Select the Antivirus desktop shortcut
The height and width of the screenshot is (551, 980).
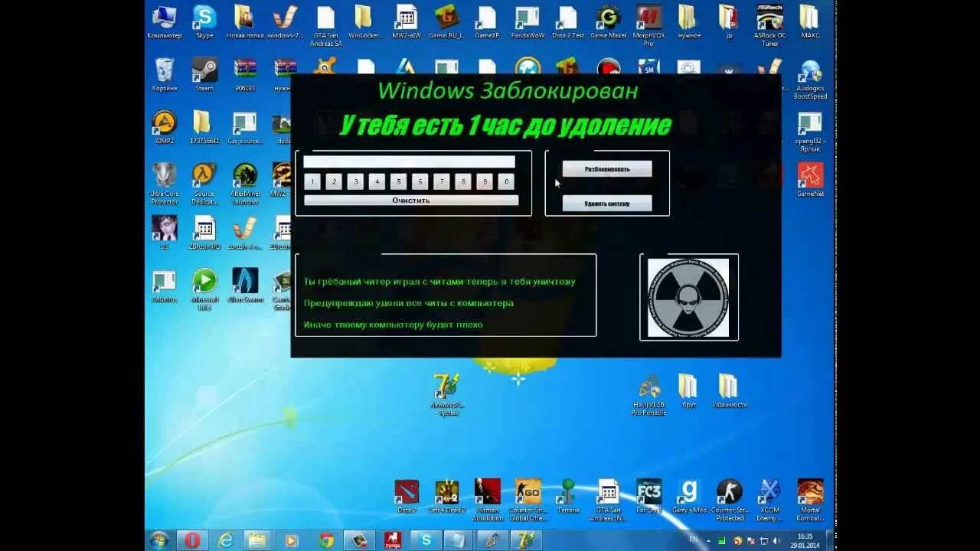[164, 285]
